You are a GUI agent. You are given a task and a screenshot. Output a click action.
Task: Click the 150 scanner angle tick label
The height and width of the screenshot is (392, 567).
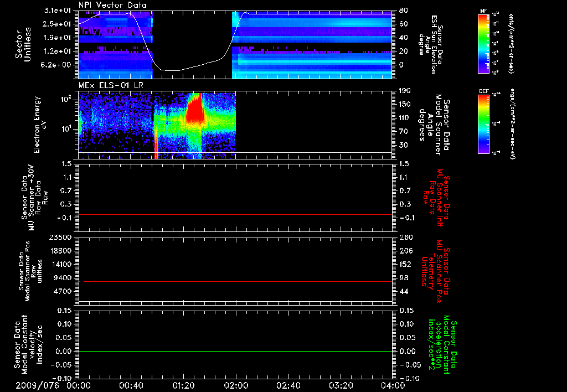point(405,105)
